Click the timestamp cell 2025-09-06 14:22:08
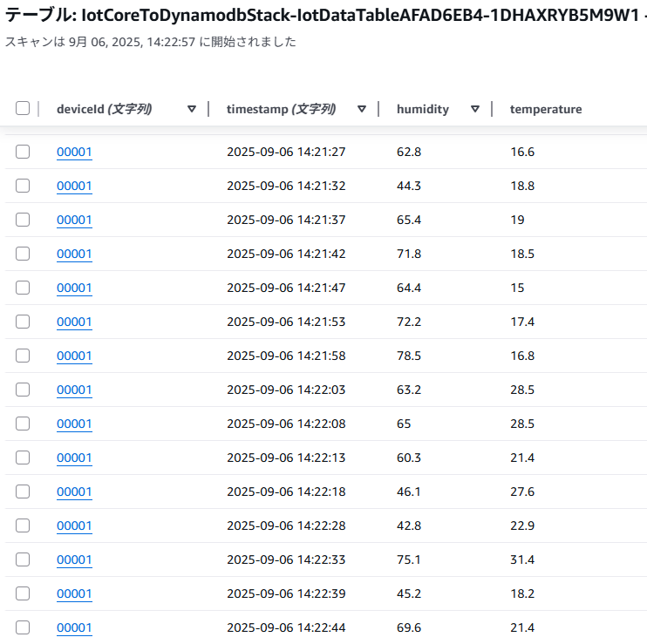 286,424
